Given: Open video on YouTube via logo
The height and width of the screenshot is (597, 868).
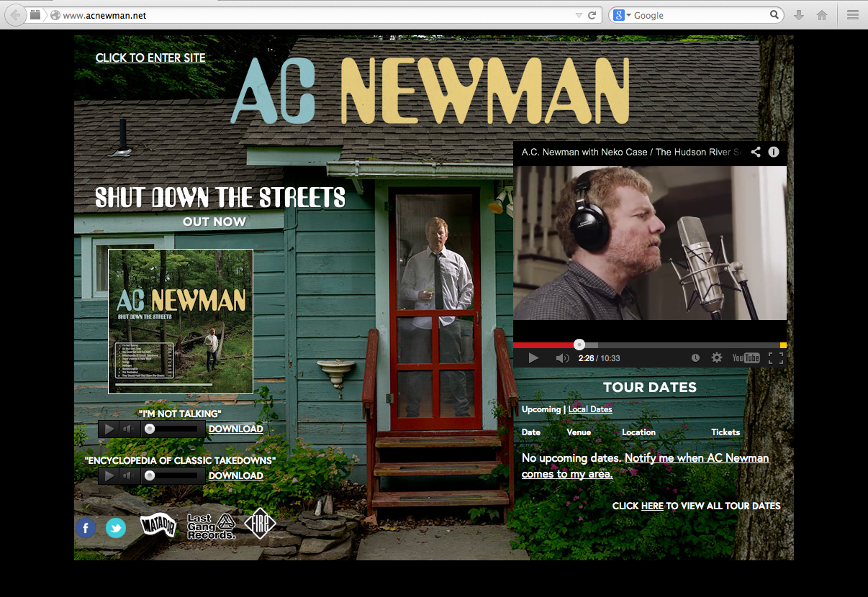Looking at the screenshot, I should coord(746,357).
